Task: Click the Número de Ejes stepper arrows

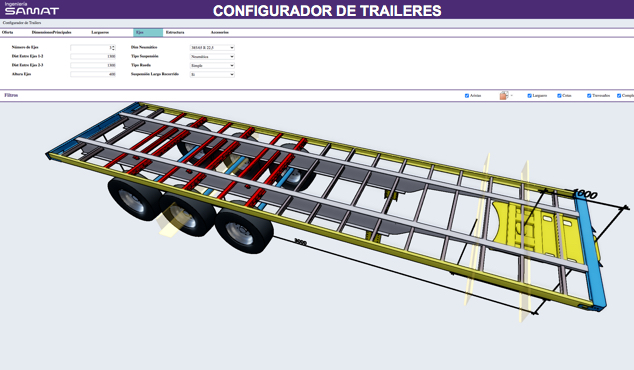Action: click(x=114, y=48)
